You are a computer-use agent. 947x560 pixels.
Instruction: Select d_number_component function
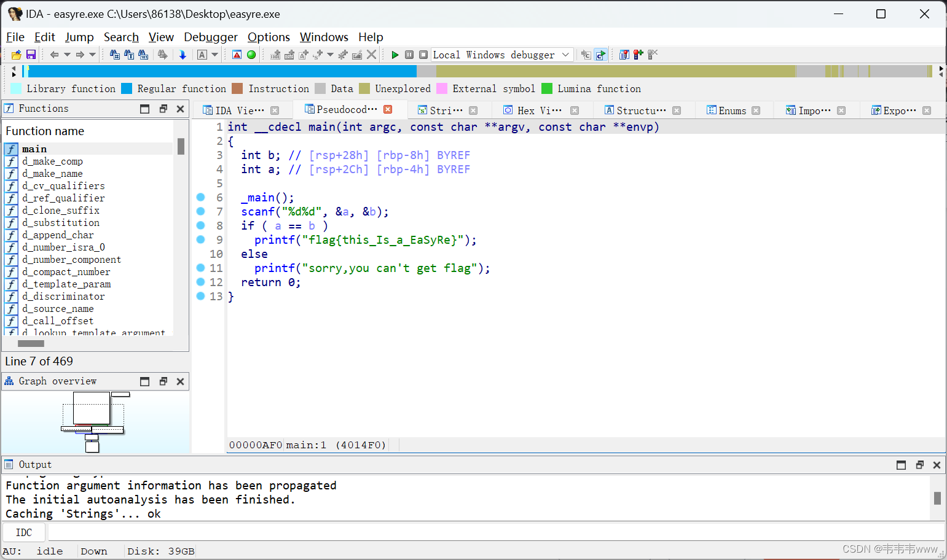pos(88,259)
